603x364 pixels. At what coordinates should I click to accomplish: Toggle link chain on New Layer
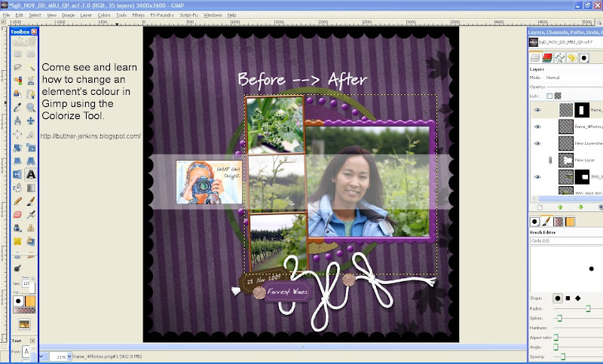550,160
